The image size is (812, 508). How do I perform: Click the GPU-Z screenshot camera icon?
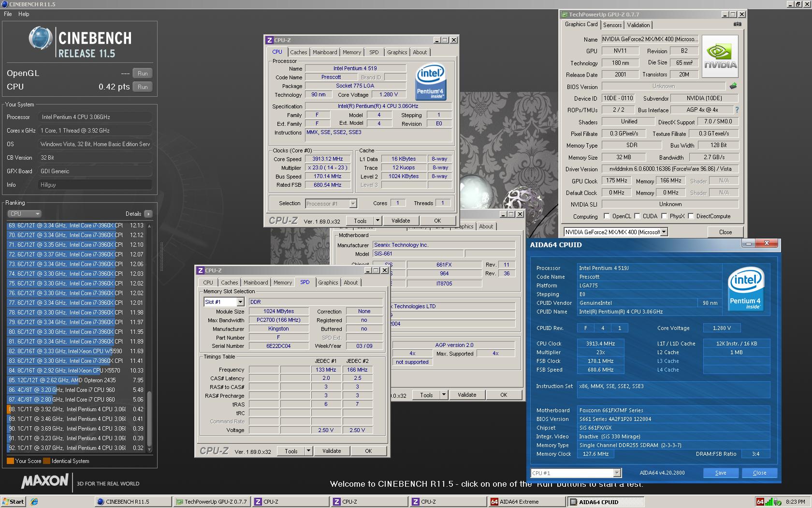737,24
